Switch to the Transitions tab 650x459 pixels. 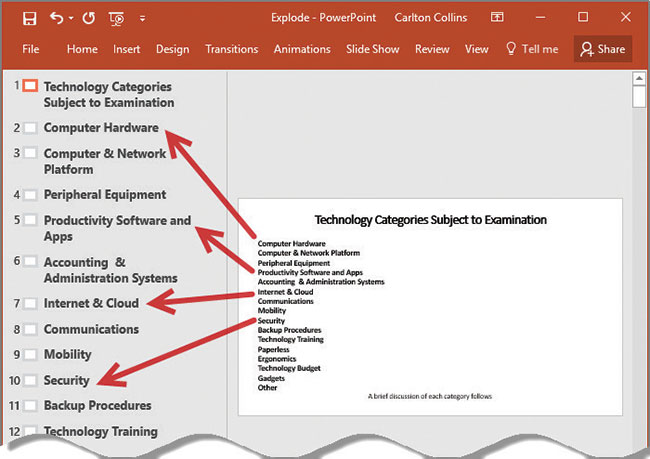point(232,49)
